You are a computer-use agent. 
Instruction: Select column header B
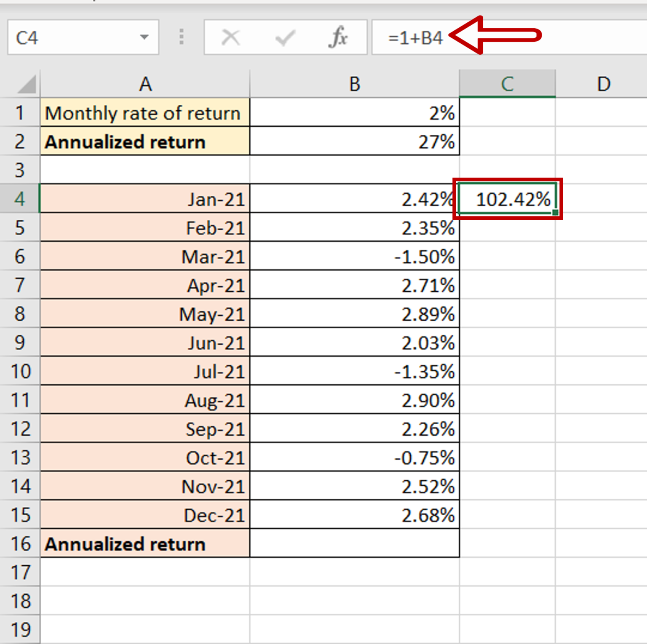(x=354, y=83)
